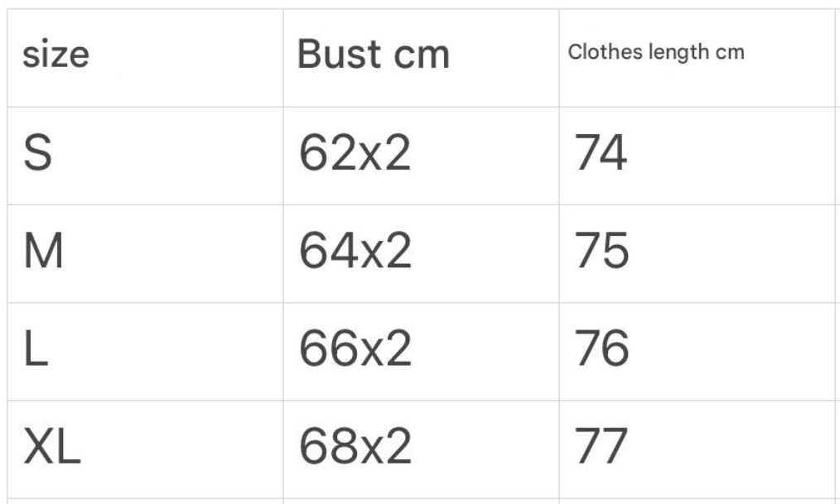Select the clothes length value "76"
840x504 pixels.
pyautogui.click(x=601, y=351)
